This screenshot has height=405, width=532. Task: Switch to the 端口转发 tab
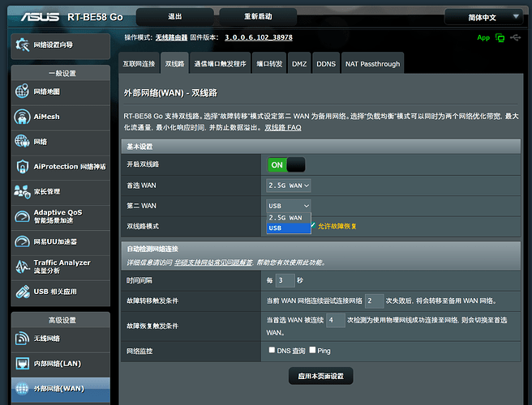(269, 64)
